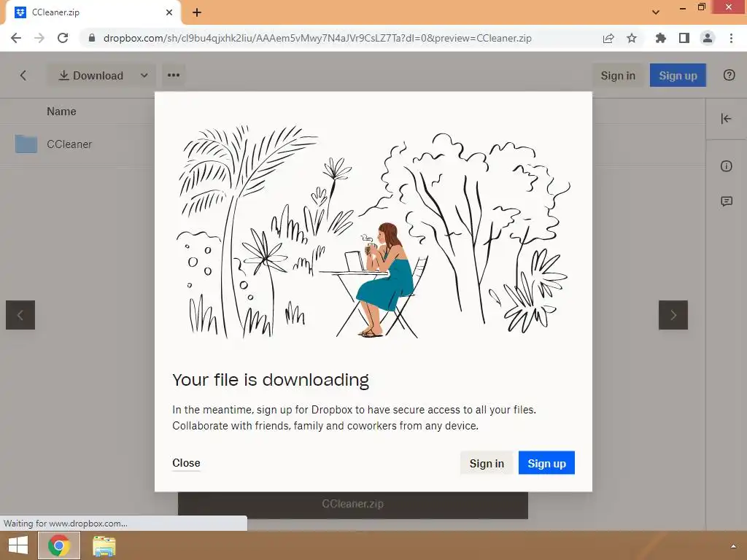Click the address bar URL
747x560 pixels.
pos(317,38)
